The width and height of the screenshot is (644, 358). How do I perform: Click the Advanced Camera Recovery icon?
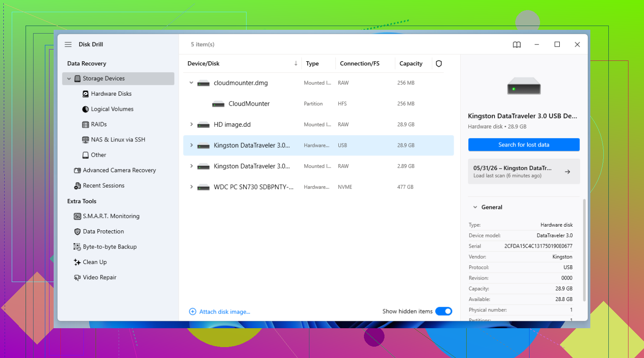coord(77,170)
